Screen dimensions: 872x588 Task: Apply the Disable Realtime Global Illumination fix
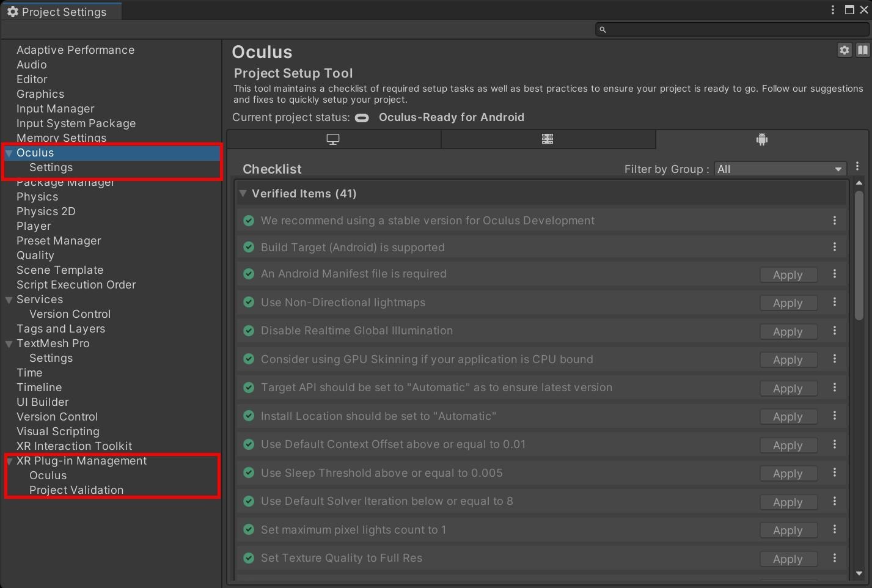788,332
